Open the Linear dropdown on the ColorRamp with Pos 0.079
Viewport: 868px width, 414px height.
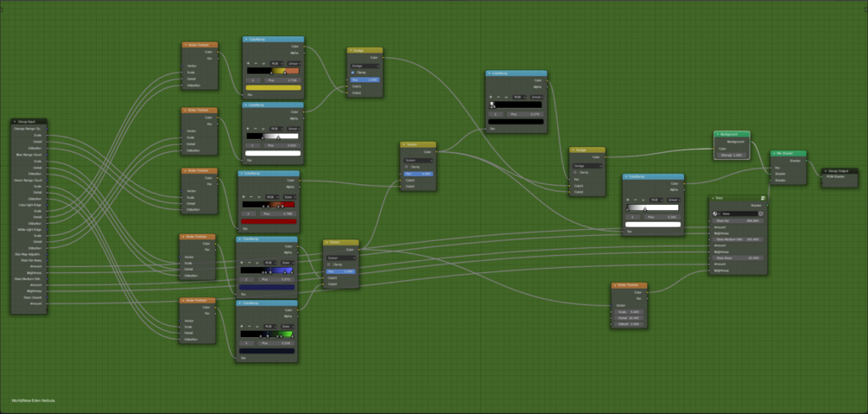537,97
